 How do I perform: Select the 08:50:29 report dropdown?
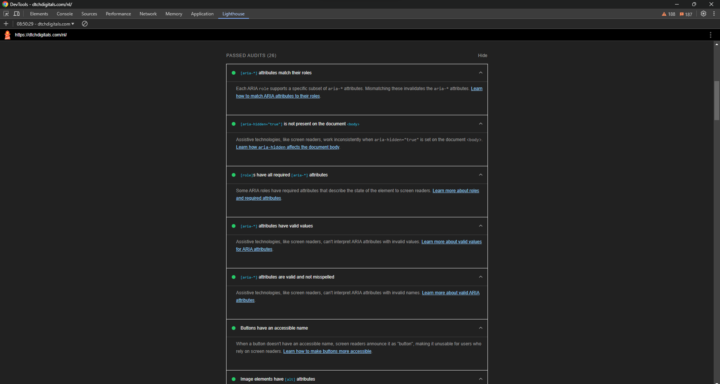coord(45,24)
